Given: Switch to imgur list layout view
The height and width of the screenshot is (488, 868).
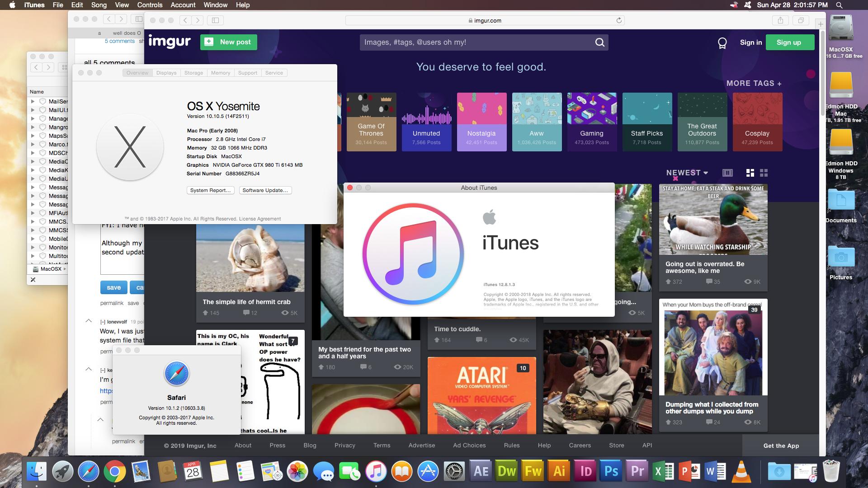Looking at the screenshot, I should 727,173.
